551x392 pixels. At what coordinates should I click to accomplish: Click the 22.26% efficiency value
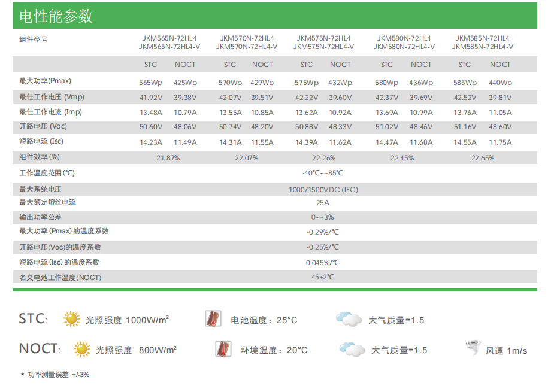click(323, 159)
